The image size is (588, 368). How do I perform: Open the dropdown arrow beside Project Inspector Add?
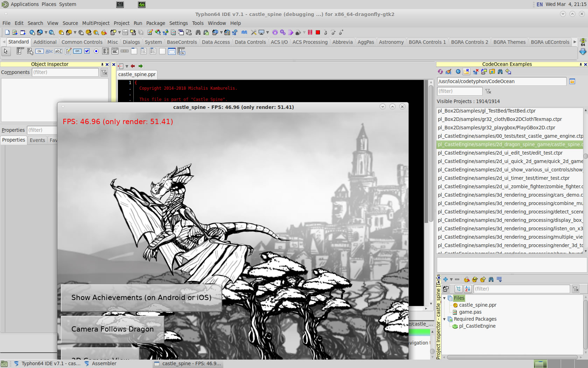click(451, 279)
